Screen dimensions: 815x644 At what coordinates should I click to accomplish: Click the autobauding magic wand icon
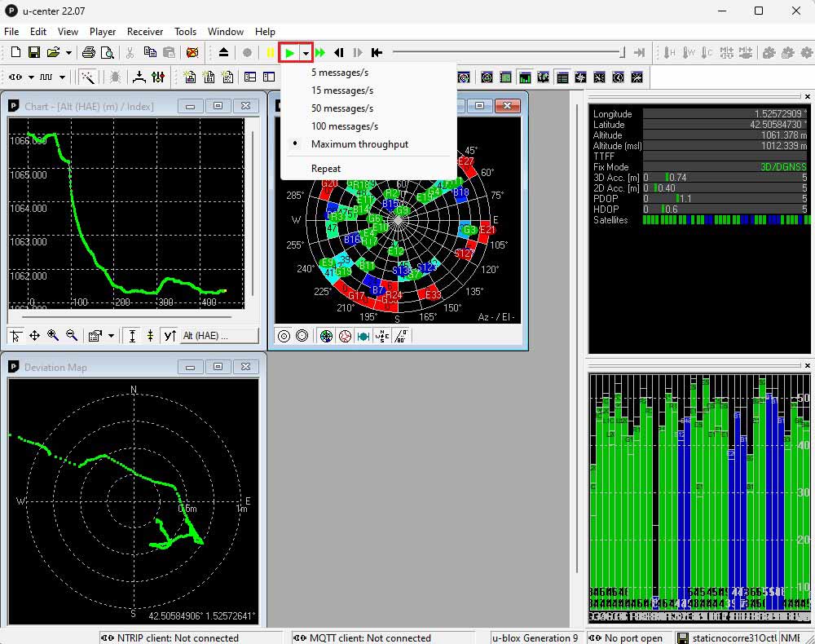[x=87, y=77]
